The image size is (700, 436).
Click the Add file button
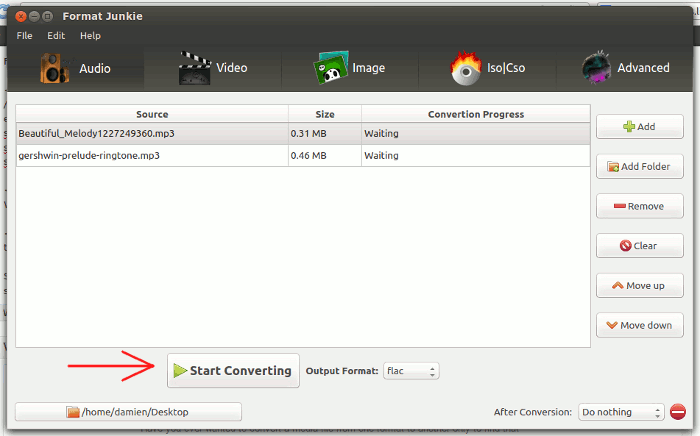[x=640, y=127]
